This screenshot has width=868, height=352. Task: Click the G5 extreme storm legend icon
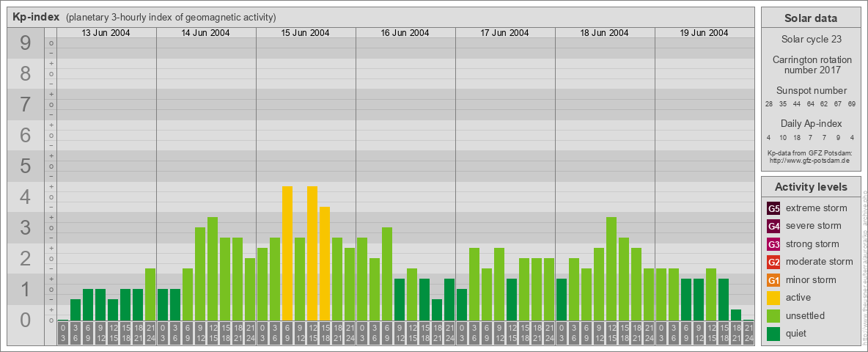(x=773, y=209)
